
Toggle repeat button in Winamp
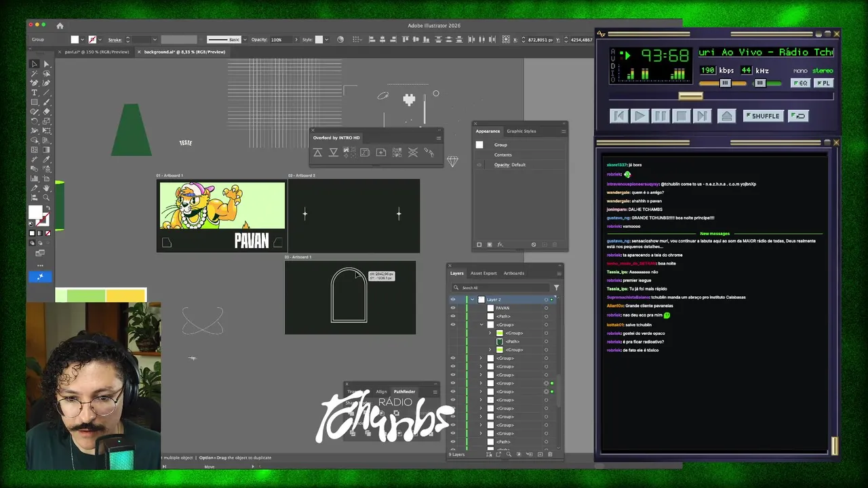798,116
